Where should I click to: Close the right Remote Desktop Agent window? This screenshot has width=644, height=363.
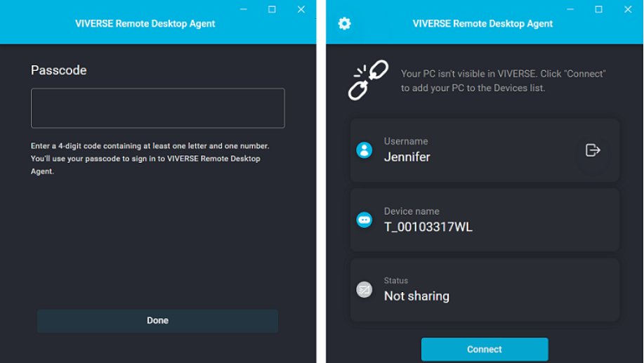[628, 9]
